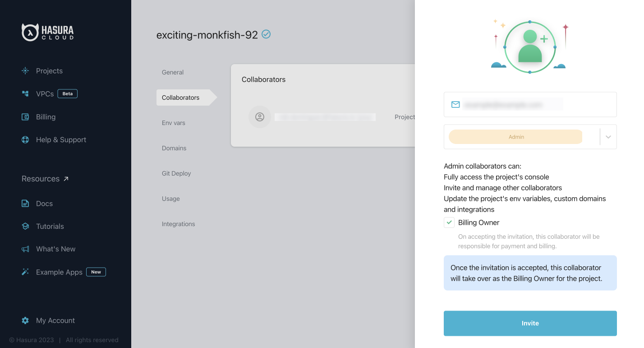Click the Help & Support lifebuoy icon
The height and width of the screenshot is (348, 644).
25,140
